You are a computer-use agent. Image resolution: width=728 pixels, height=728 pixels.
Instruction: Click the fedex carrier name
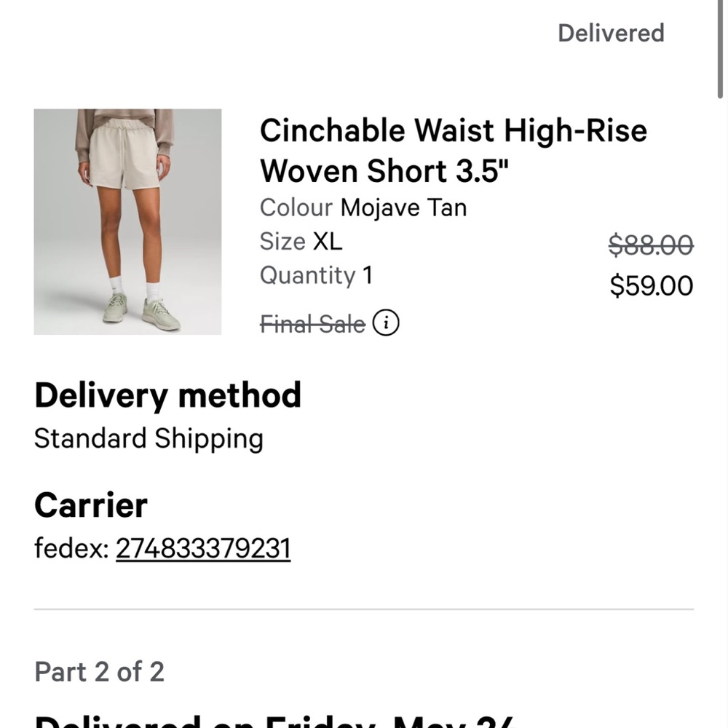[68, 548]
